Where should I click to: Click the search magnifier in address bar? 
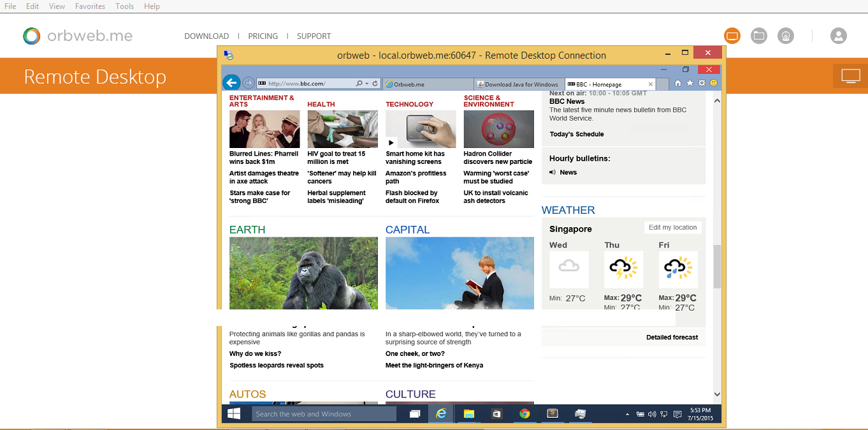click(359, 84)
